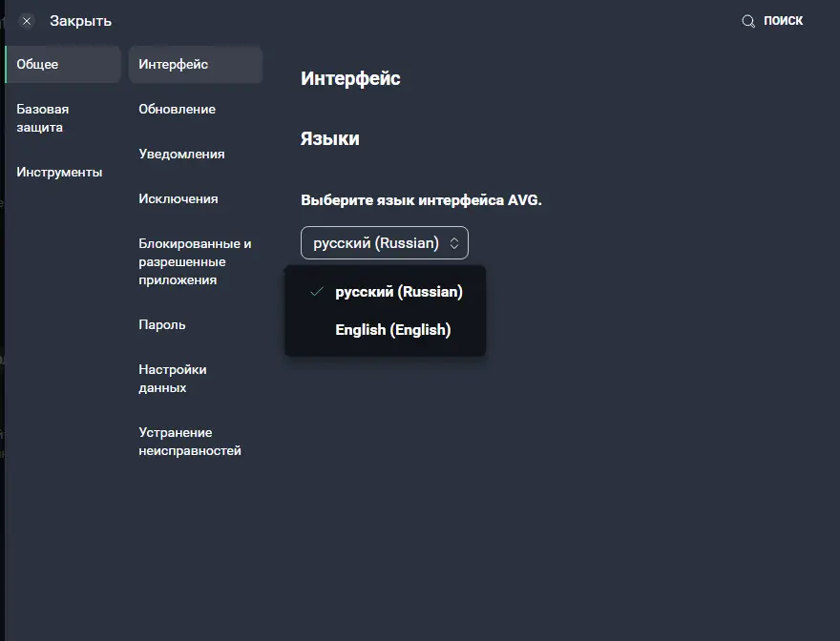Select the русский (Russian) option with checkmark

(397, 292)
